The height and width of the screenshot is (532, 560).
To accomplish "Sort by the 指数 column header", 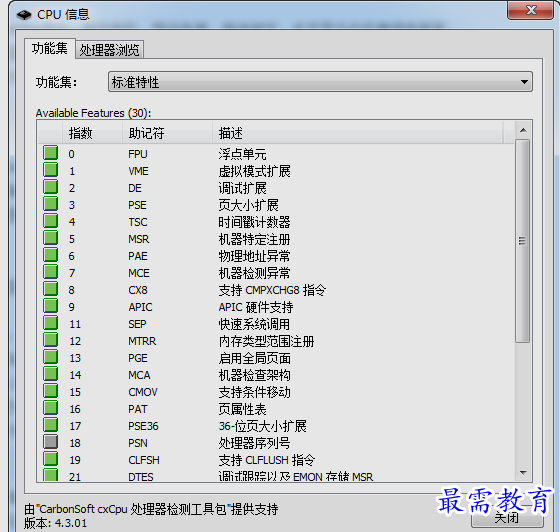I will (92, 133).
